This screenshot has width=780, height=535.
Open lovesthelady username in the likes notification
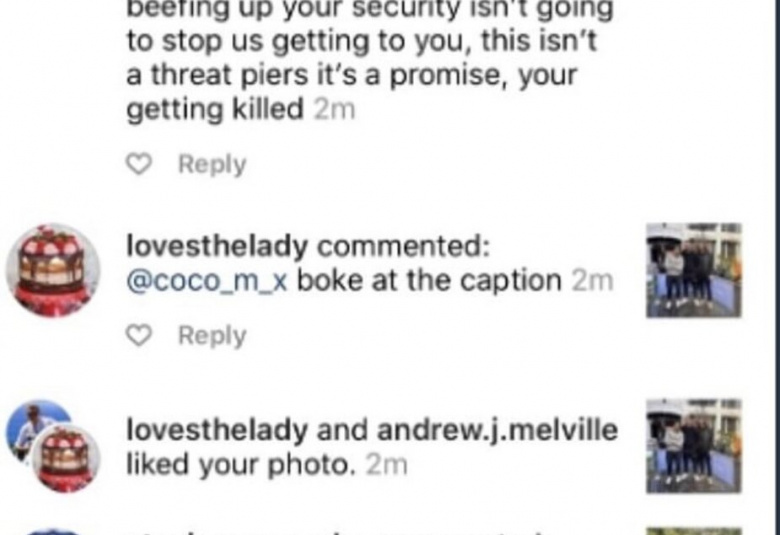coord(217,430)
